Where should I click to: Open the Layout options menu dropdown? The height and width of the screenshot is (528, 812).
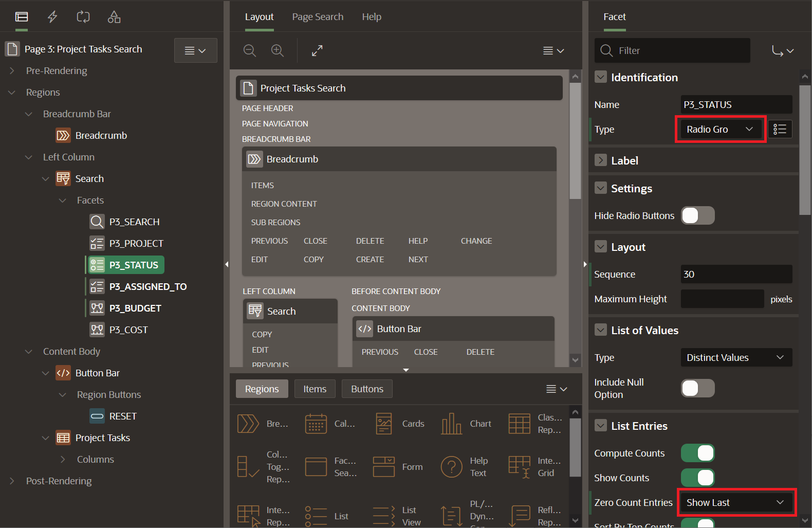[x=553, y=50]
